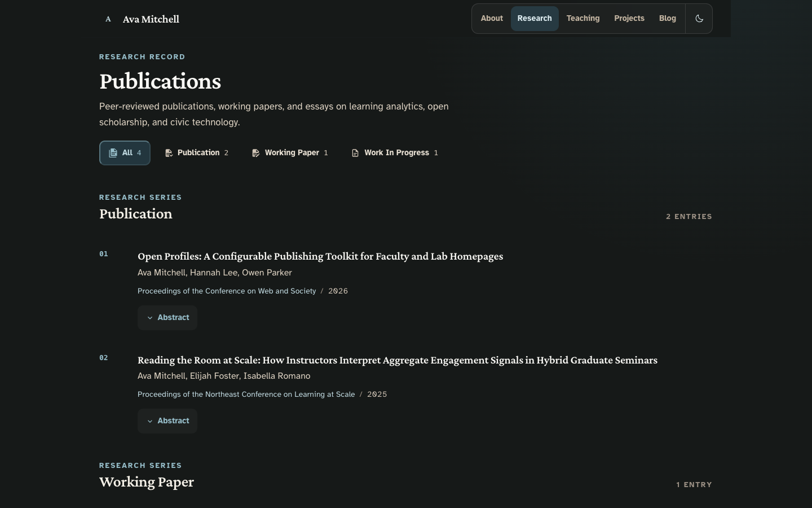The height and width of the screenshot is (508, 812).
Task: Click 'Proceedings of the Conference on Web and Society'
Action: point(227,291)
